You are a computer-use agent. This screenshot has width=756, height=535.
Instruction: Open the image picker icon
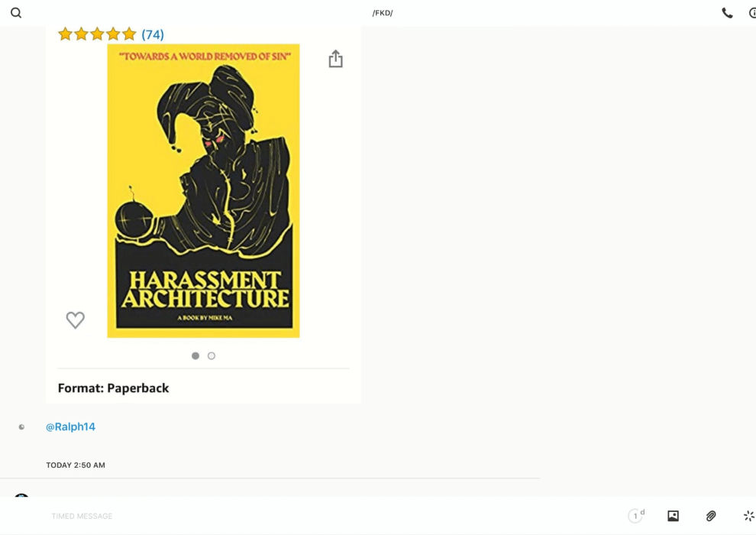673,516
